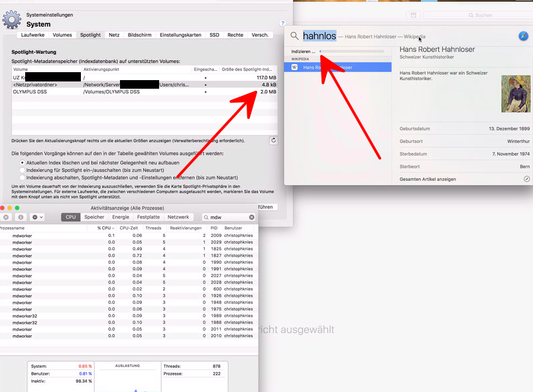Click the Suchen search field in the background window
533x392 pixels.
coord(479,15)
